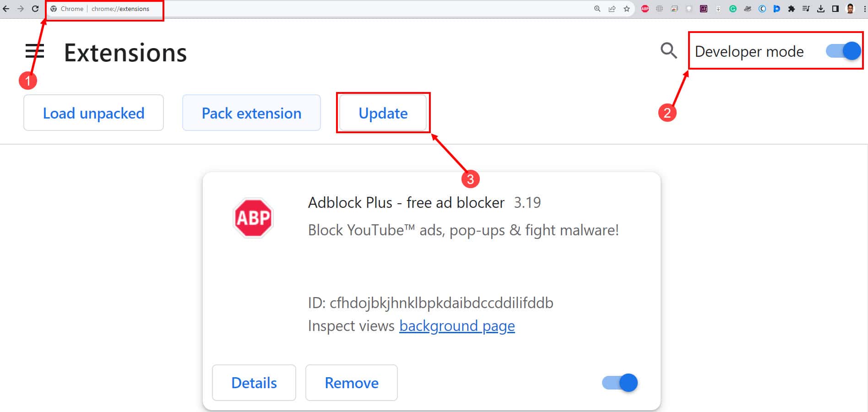Image resolution: width=868 pixels, height=412 pixels.
Task: Open the Extensions hamburger menu
Action: click(x=35, y=51)
